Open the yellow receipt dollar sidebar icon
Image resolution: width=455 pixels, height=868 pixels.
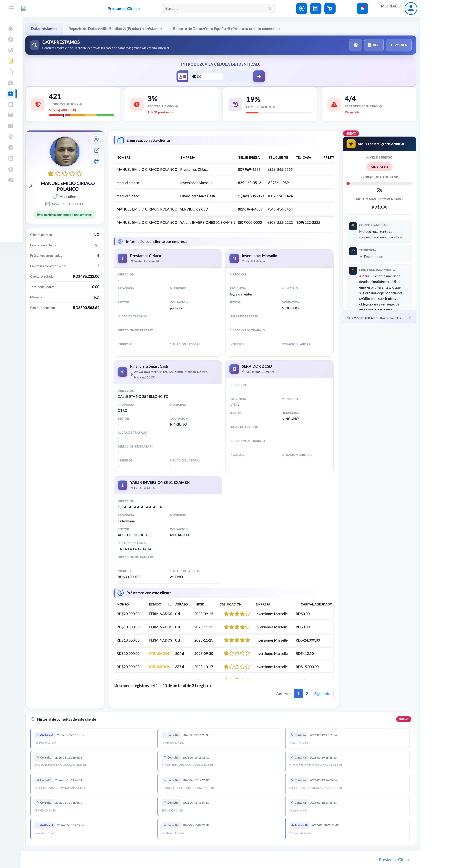click(x=11, y=61)
